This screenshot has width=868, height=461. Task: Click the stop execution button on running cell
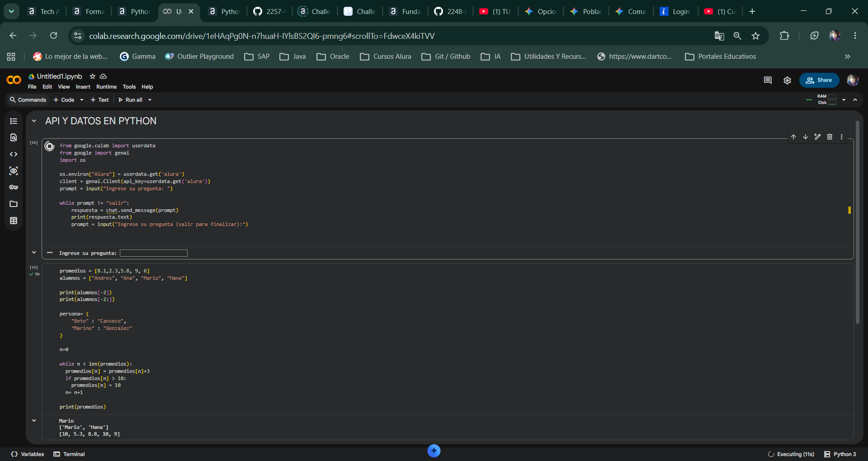coord(50,146)
